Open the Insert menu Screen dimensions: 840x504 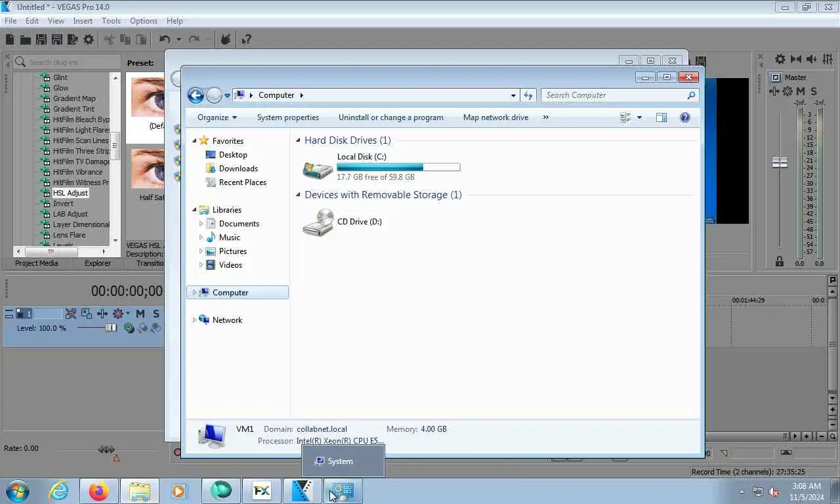[x=83, y=21]
